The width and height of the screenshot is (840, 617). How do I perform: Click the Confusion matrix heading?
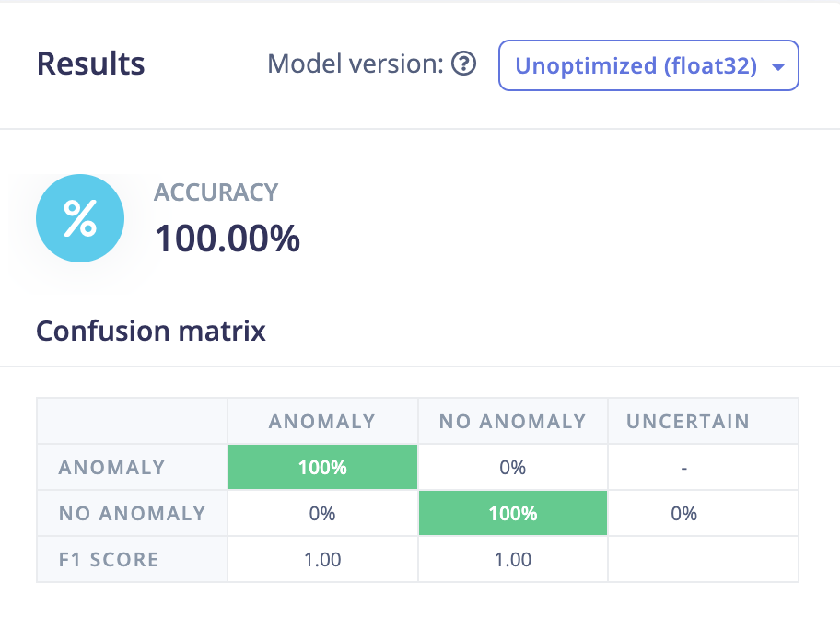tap(150, 331)
